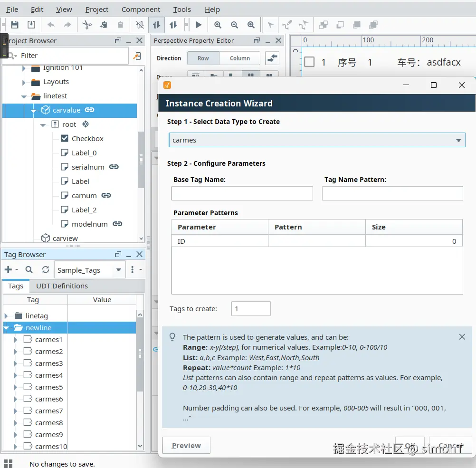This screenshot has width=476, height=468.
Task: Toggle communication read/write mode
Action: click(173, 25)
